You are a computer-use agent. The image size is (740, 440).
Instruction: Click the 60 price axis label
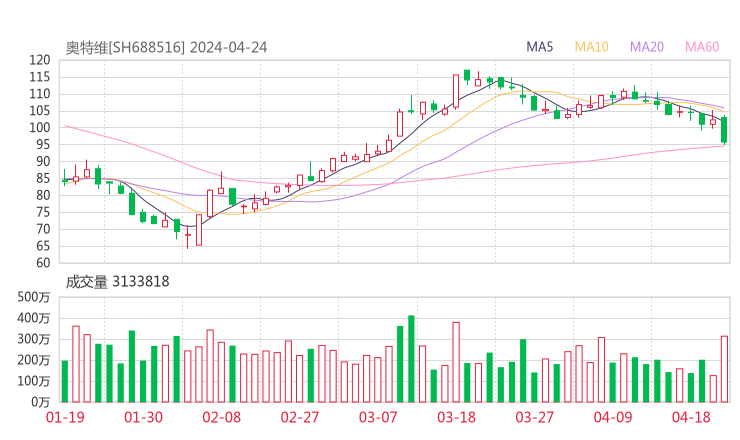click(x=43, y=263)
